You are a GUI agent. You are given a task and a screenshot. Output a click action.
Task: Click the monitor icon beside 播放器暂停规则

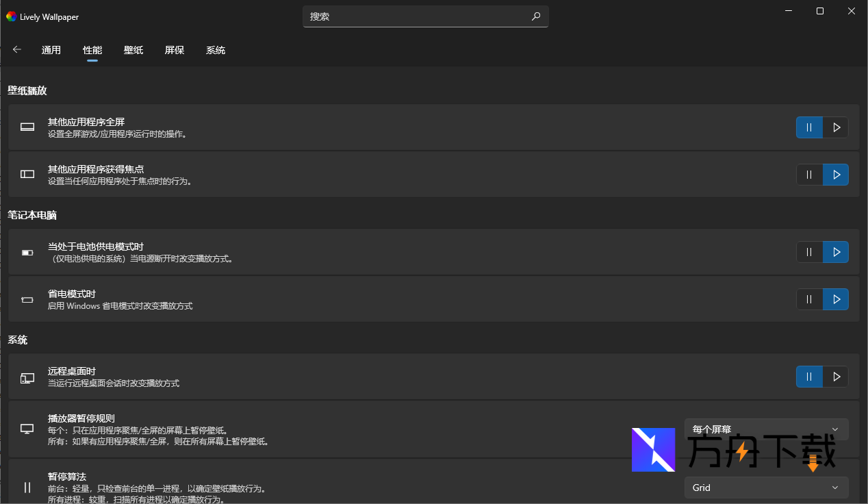point(27,429)
